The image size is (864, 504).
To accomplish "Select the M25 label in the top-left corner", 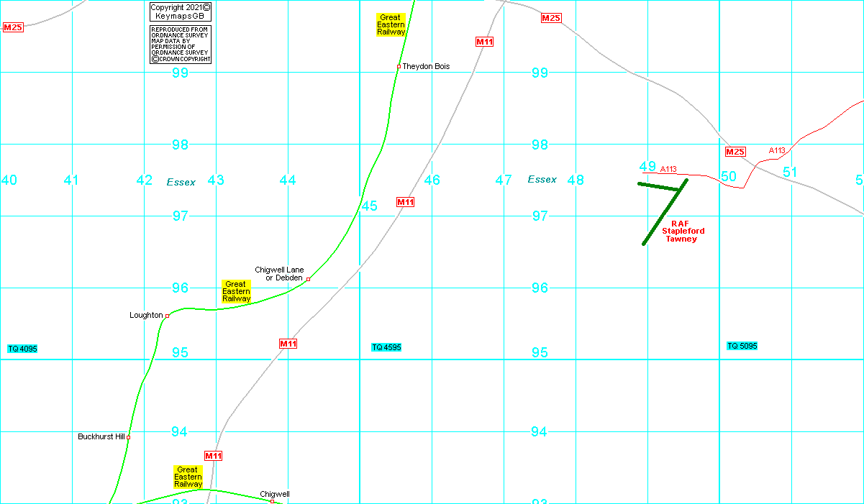I will [x=14, y=27].
